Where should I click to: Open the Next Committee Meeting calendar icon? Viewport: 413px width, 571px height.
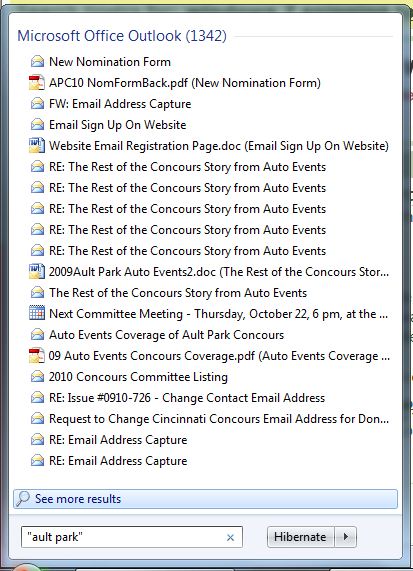37,314
